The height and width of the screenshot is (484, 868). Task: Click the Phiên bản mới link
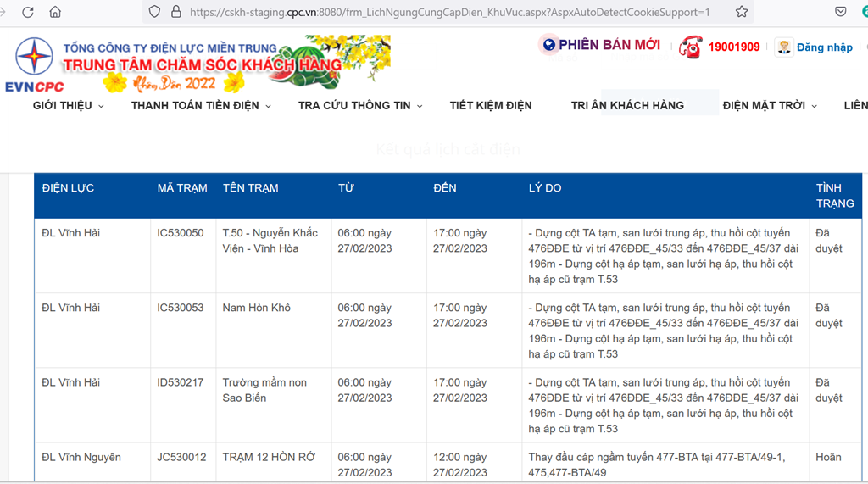[609, 45]
